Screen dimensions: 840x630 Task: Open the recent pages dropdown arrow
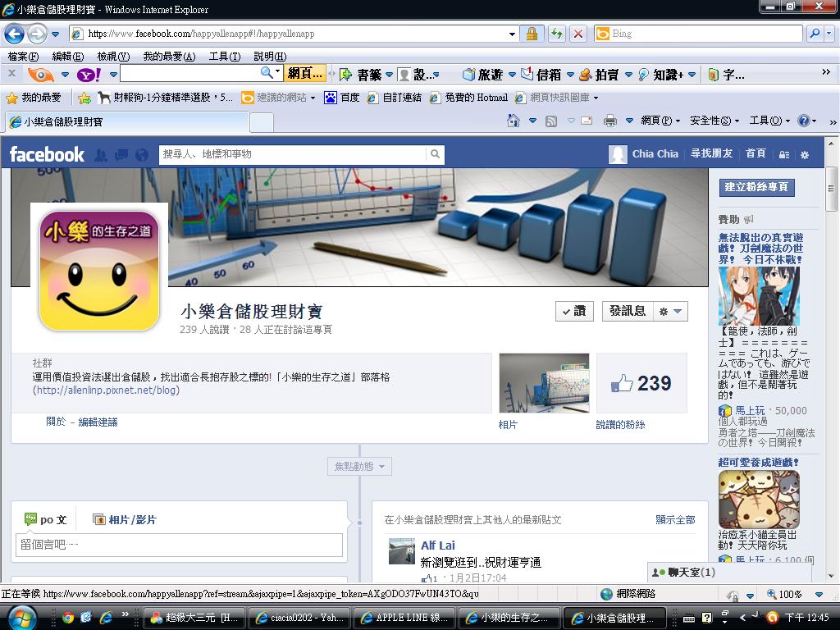tap(55, 34)
